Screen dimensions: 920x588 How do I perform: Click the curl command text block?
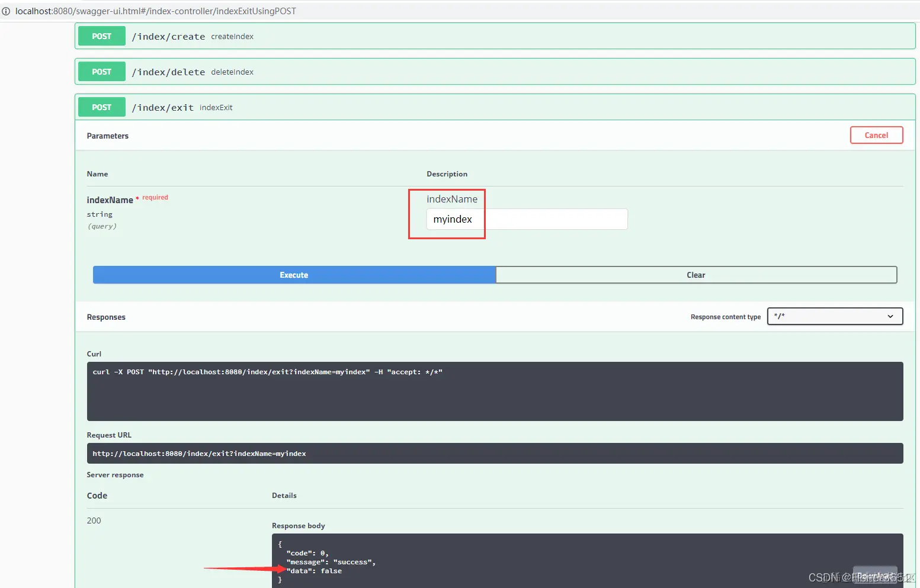point(495,391)
